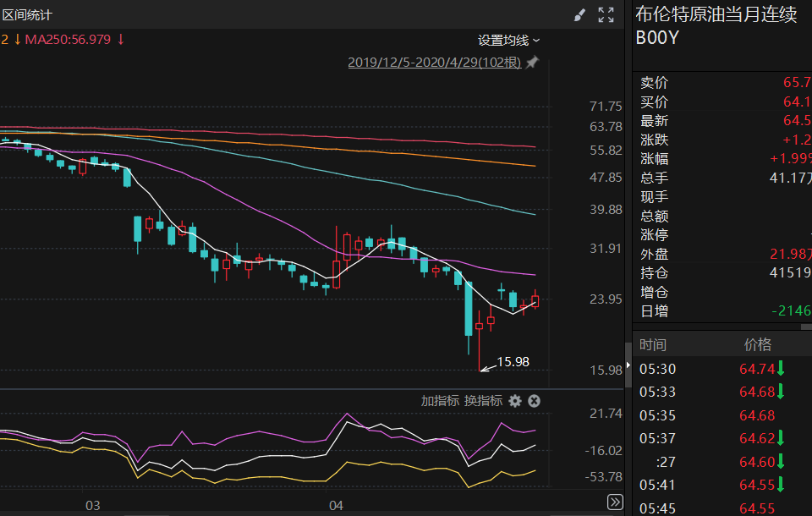Click the horizontal scrollbar in quote panel

[806, 327]
